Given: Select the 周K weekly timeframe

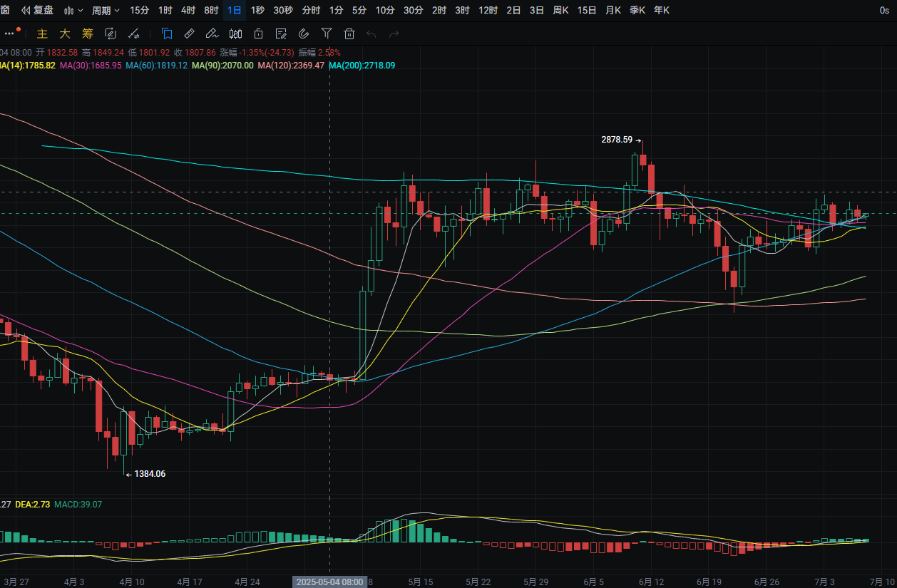Looking at the screenshot, I should click(561, 11).
